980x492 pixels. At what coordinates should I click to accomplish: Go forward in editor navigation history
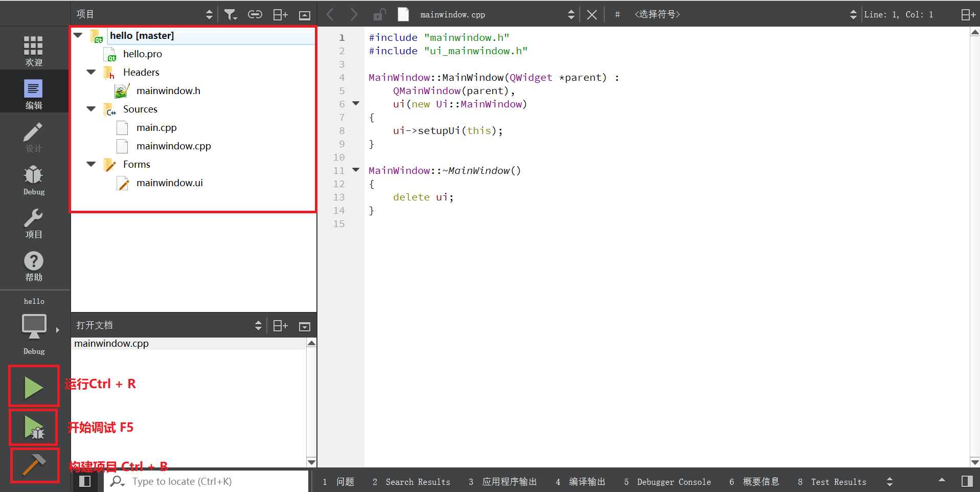pyautogui.click(x=354, y=15)
